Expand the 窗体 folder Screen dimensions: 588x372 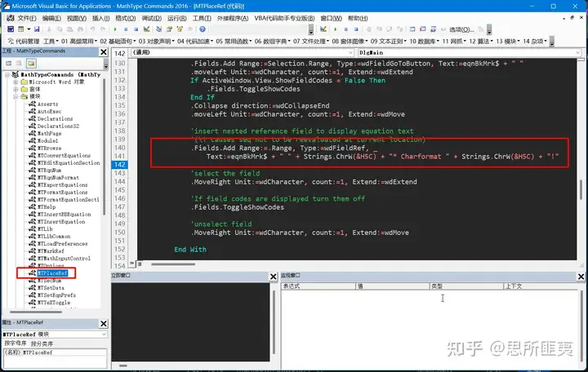[x=16, y=89]
